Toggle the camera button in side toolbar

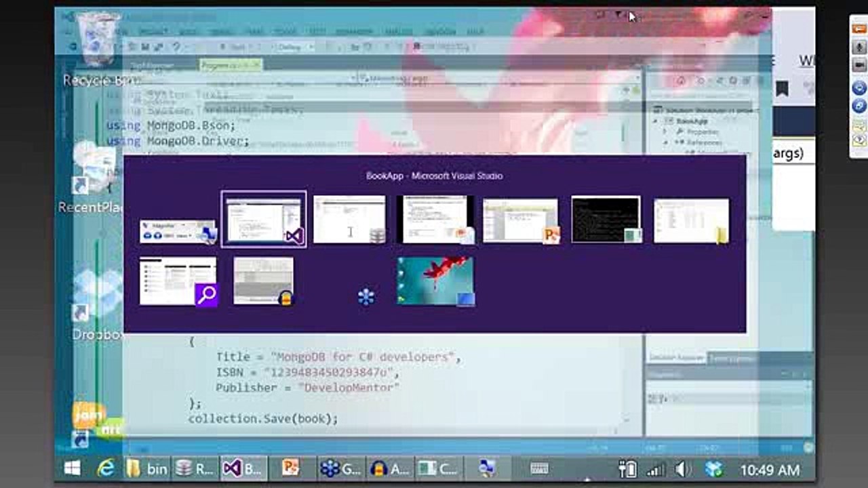click(859, 65)
